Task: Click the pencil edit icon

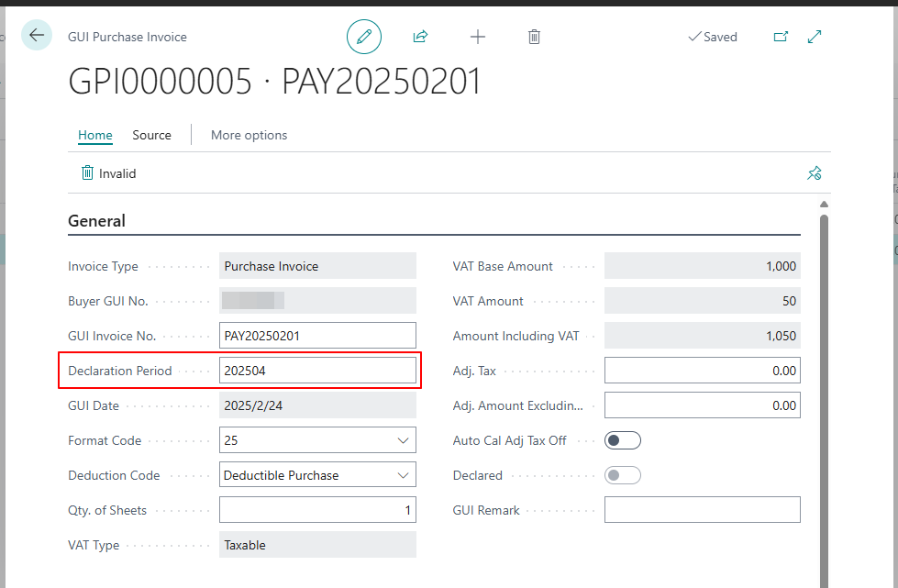Action: click(363, 37)
